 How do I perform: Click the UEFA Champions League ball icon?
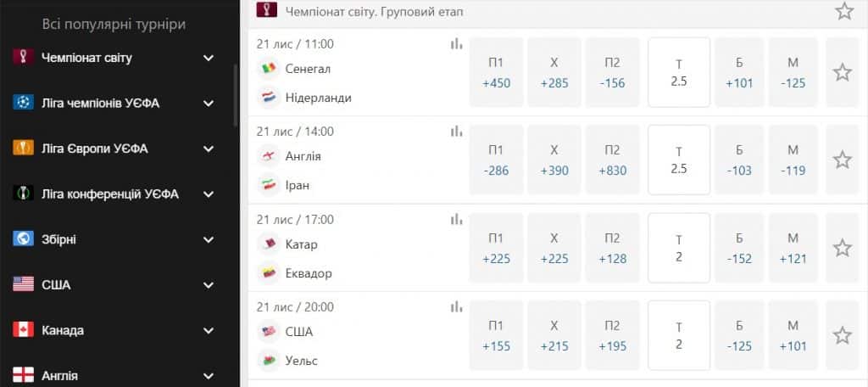[23, 103]
